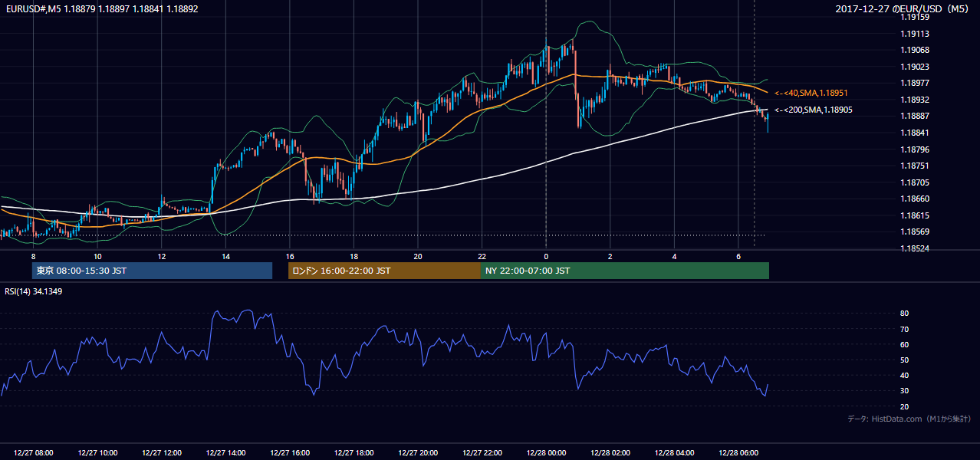Screen dimensions: 980x460
Task: Click the 40 SMA 1.18951 label
Action: click(811, 93)
